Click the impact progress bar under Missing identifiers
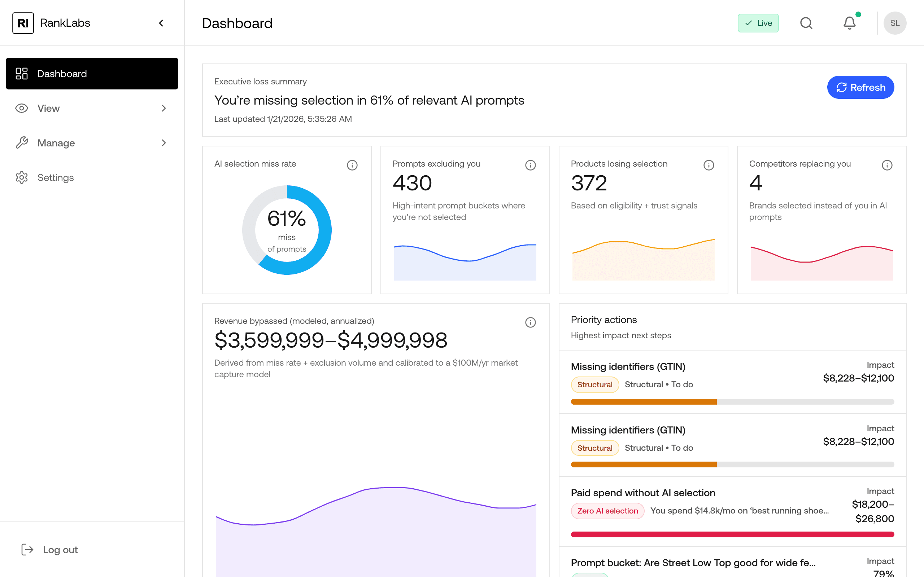 pyautogui.click(x=732, y=401)
